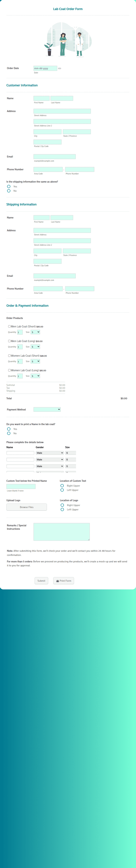Image resolution: width=136 pixels, height=868 pixels.
Task: Choose Left Upper for custom text location
Action: pyautogui.click(x=62, y=490)
